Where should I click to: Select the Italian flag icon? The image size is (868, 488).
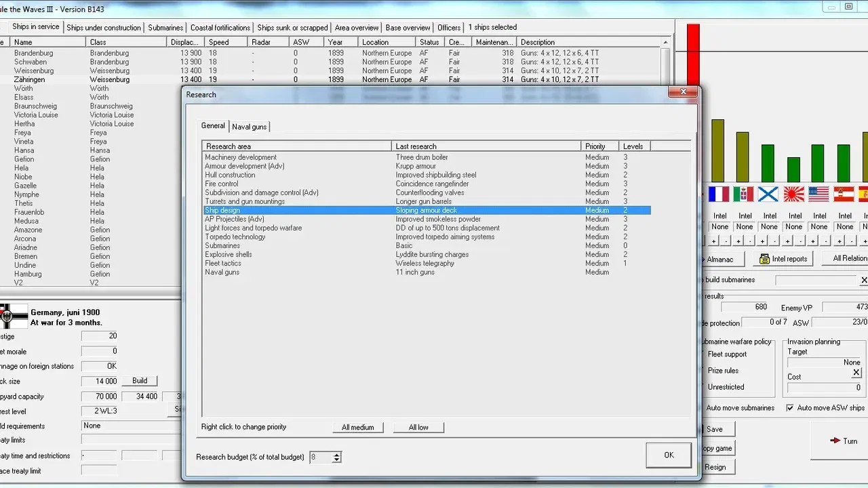point(744,195)
